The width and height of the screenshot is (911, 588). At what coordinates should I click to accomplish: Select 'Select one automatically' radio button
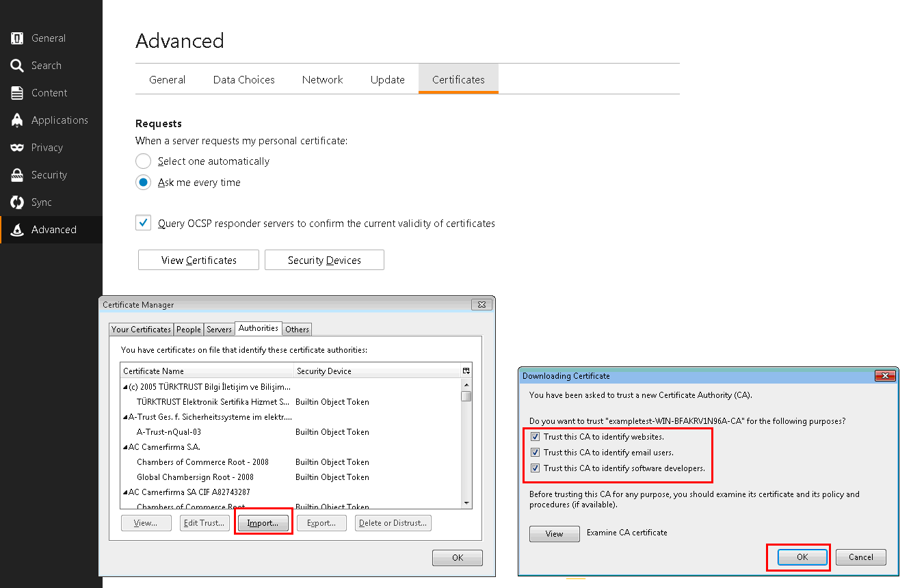coord(143,161)
